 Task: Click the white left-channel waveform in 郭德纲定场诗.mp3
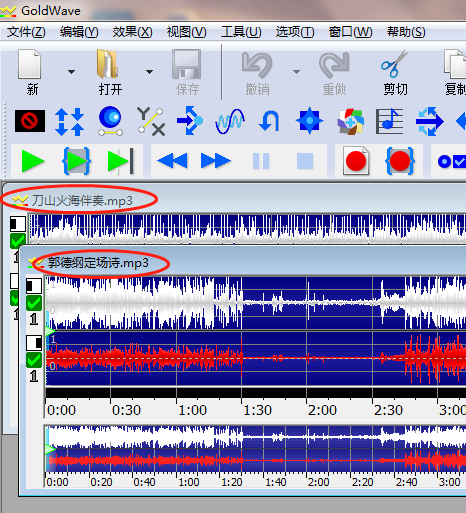(256, 303)
